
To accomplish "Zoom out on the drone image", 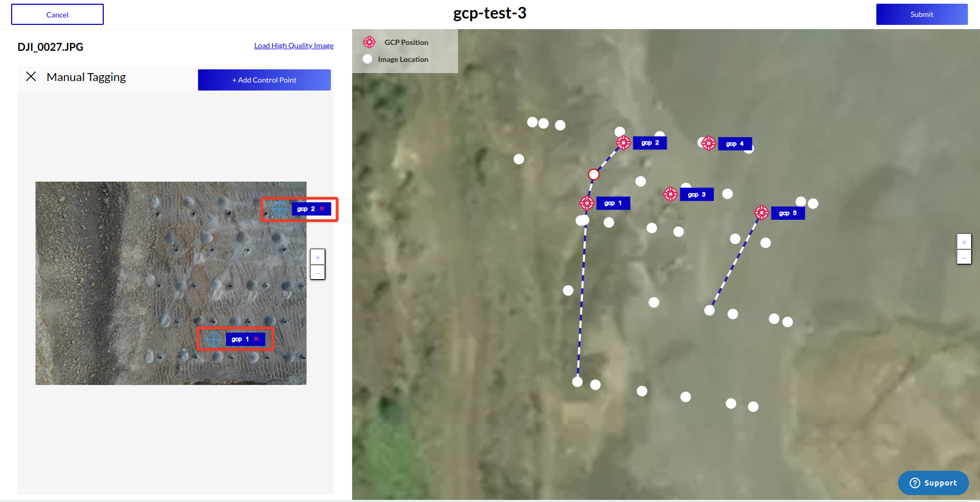I will point(318,272).
